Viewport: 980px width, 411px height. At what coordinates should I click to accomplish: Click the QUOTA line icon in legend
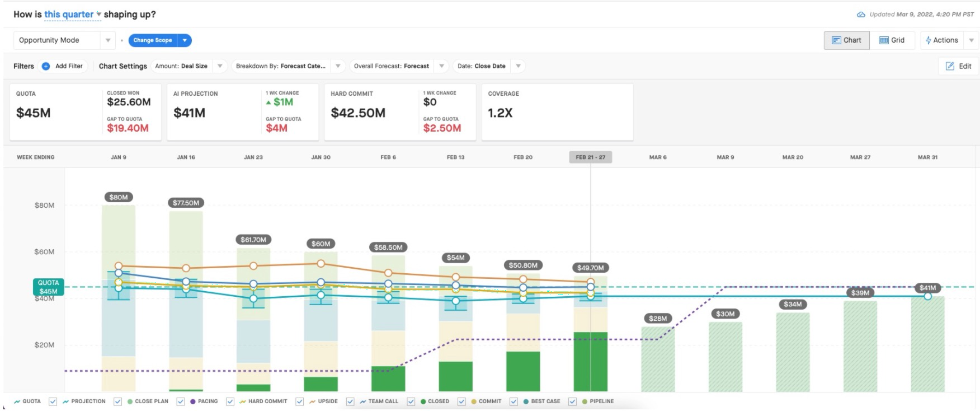pos(17,401)
